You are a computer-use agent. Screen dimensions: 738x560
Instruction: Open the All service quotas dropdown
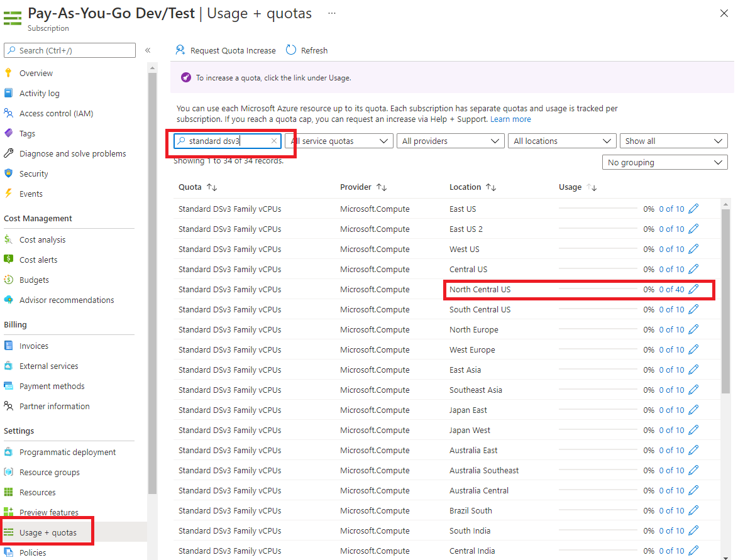339,141
